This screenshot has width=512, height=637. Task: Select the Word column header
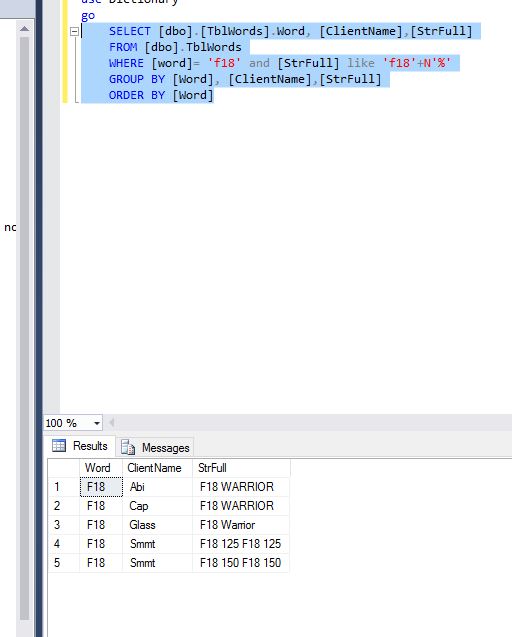(101, 468)
